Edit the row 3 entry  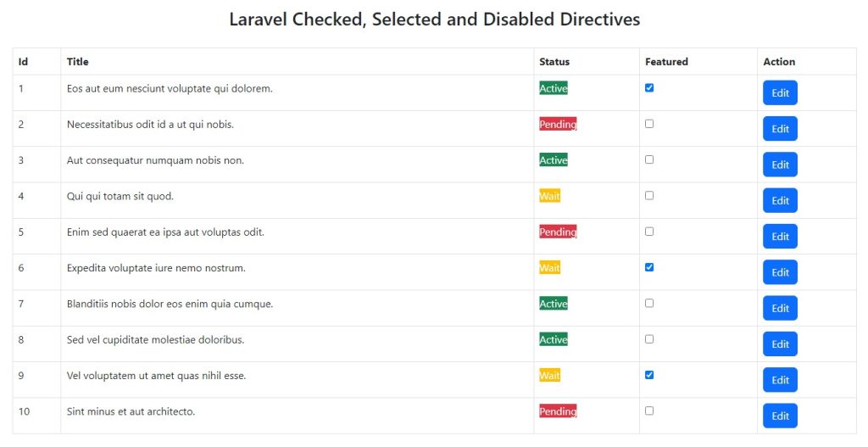tap(780, 165)
